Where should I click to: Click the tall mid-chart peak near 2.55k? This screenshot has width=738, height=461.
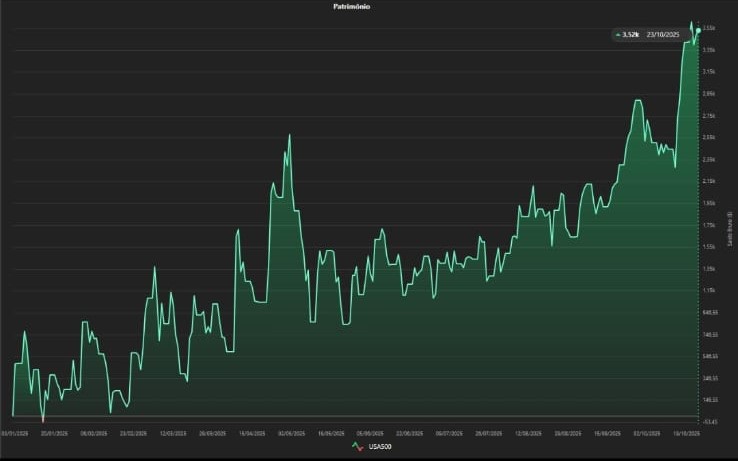click(x=290, y=135)
